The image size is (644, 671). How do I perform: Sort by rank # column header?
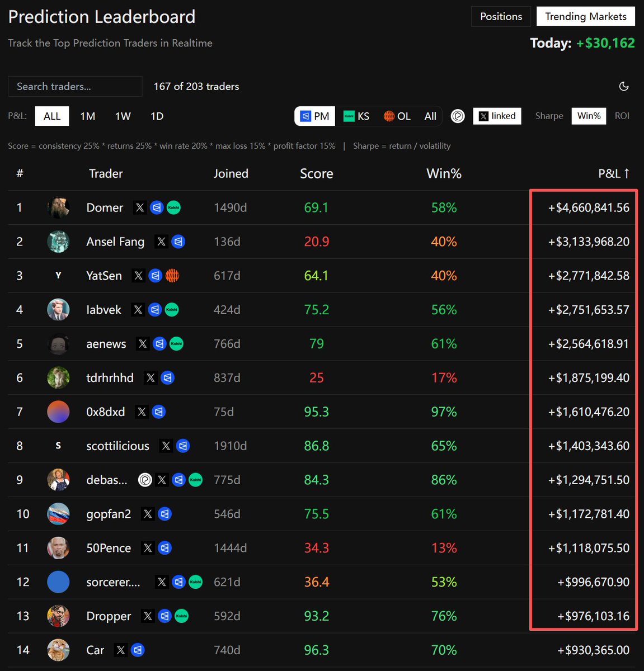point(20,173)
